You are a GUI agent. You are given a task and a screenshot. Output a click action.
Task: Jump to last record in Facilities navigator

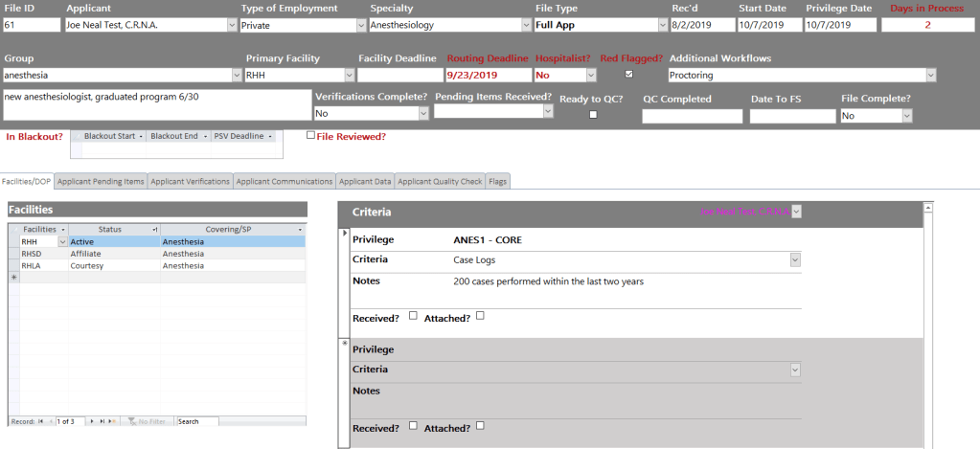pos(101,421)
